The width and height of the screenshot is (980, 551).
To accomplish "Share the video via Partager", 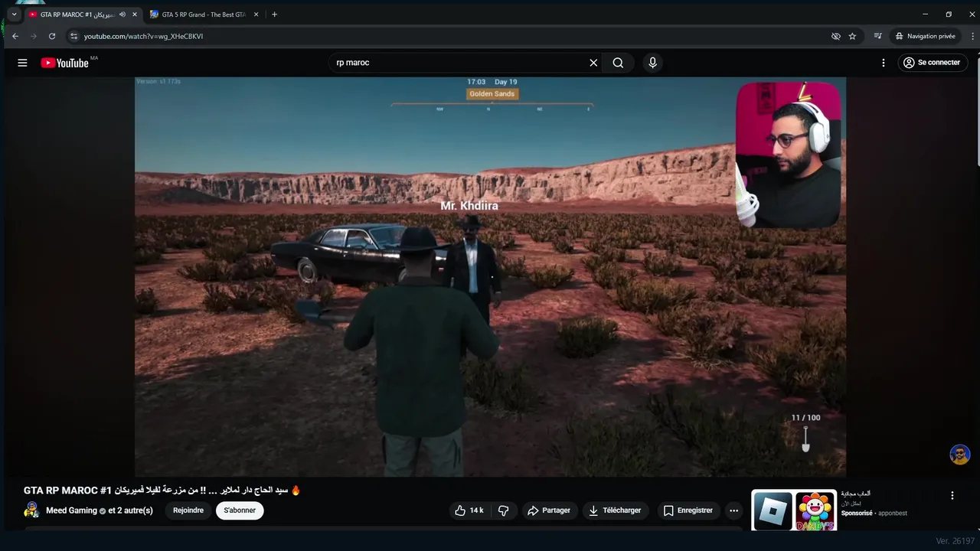I will coord(549,510).
